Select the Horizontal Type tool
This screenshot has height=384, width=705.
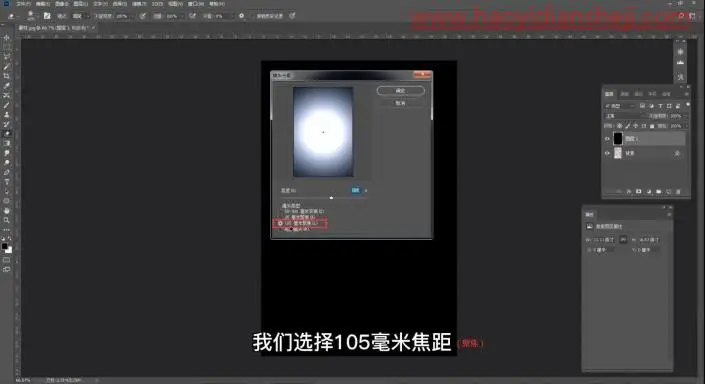pyautogui.click(x=7, y=182)
